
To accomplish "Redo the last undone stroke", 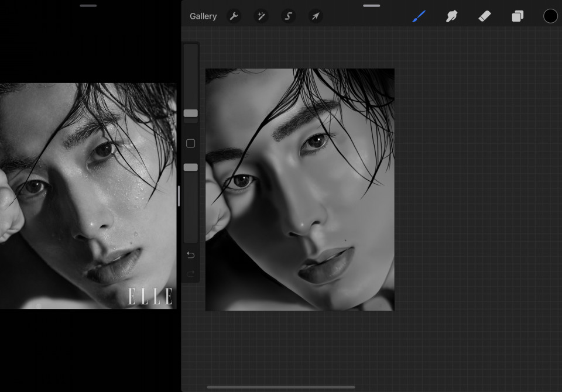I will click(x=191, y=274).
